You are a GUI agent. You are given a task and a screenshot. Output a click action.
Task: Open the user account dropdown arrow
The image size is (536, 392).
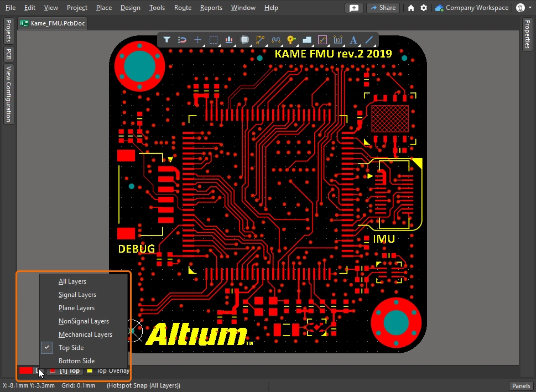point(530,8)
